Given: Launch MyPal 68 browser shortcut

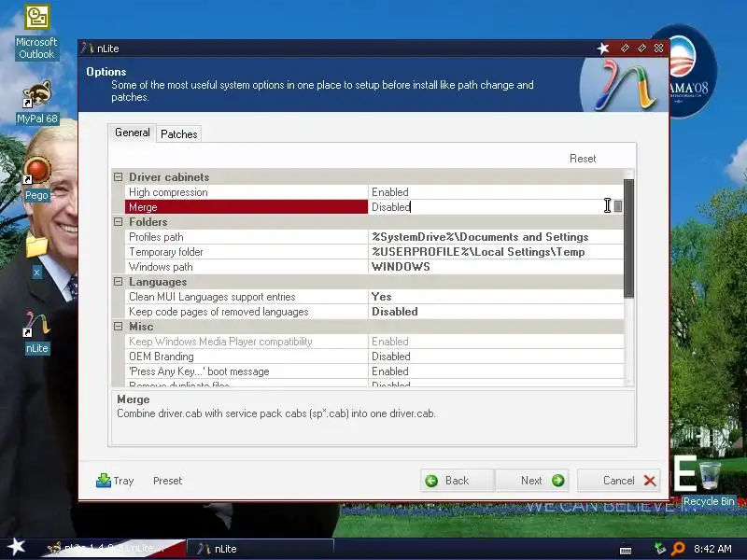Looking at the screenshot, I should [x=36, y=103].
